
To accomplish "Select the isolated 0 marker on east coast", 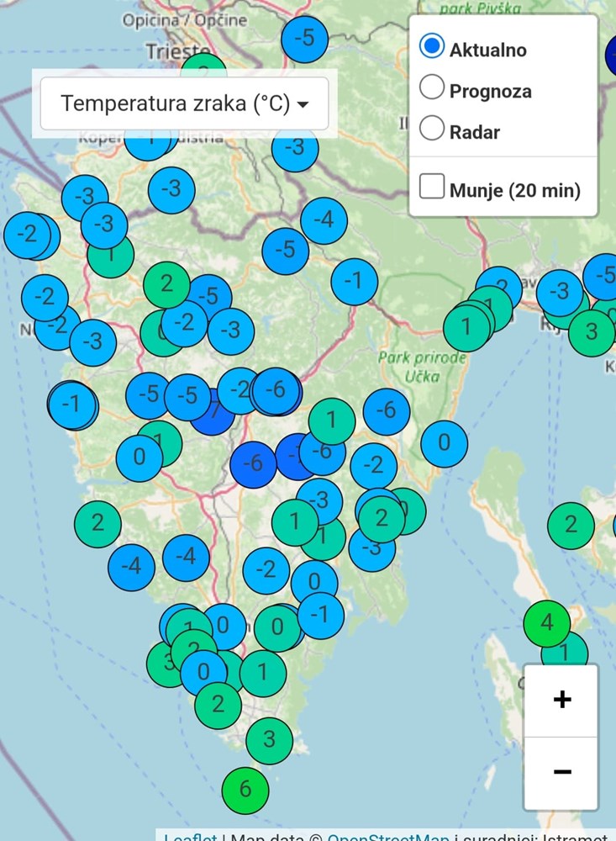I will (x=444, y=442).
